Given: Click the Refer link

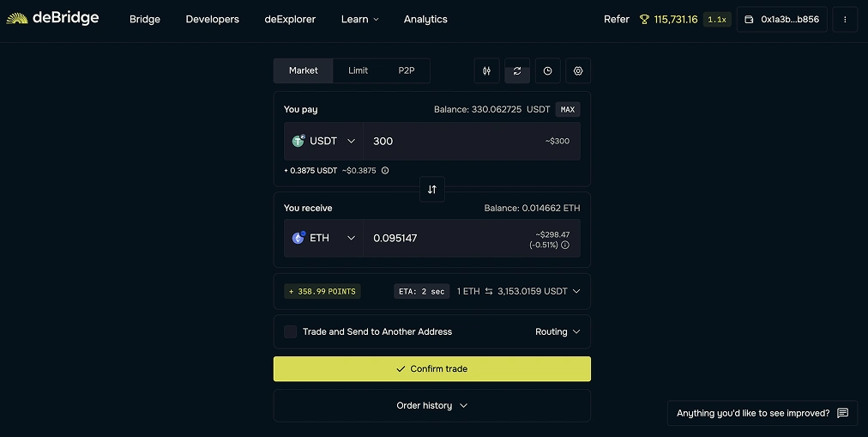Looking at the screenshot, I should (x=617, y=20).
